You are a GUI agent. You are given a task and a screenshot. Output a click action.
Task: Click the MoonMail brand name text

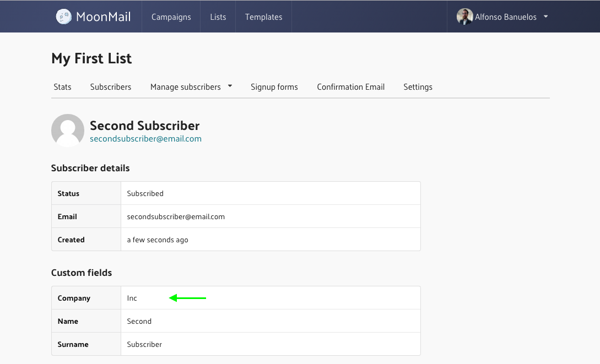click(x=104, y=17)
